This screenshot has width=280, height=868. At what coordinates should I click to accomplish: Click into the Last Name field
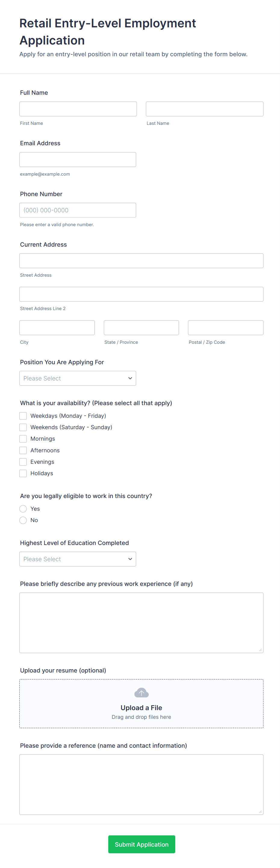pos(204,109)
